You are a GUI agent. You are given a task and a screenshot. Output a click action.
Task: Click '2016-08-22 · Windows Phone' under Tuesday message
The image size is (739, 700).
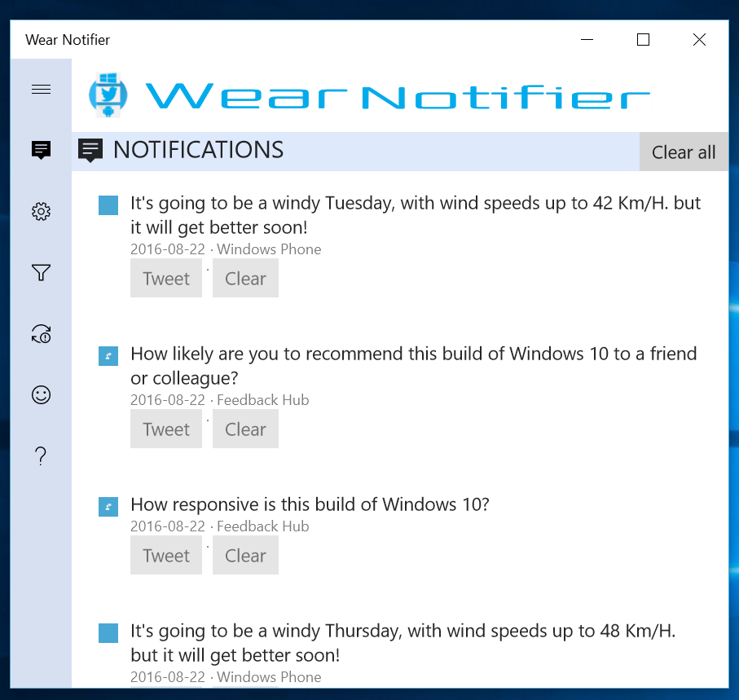coord(226,249)
